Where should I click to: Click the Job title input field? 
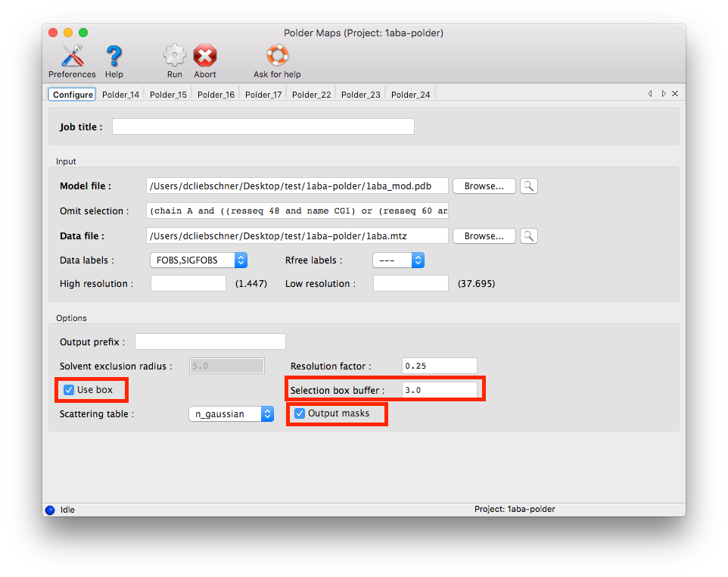pyautogui.click(x=263, y=127)
